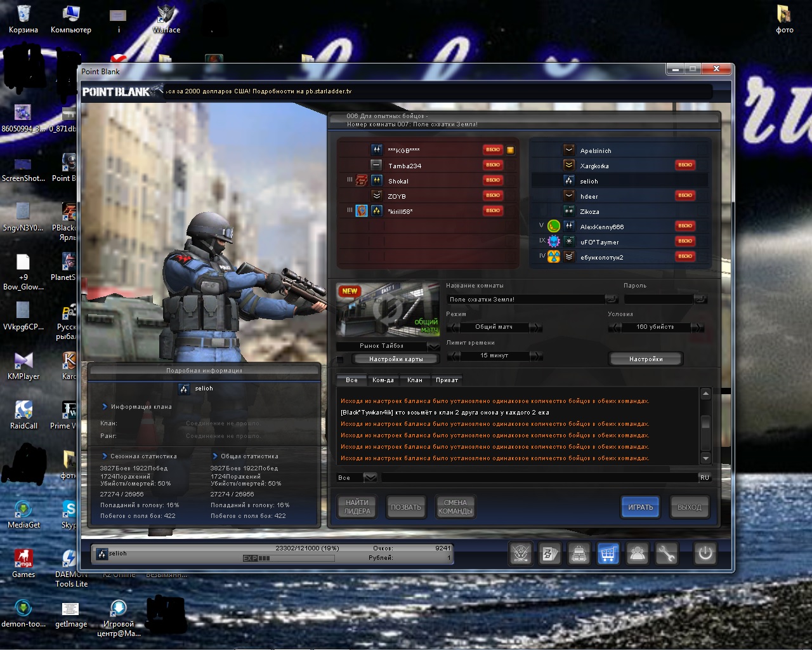Click the chat scrollbar down arrow
This screenshot has height=650, width=812.
(x=705, y=458)
